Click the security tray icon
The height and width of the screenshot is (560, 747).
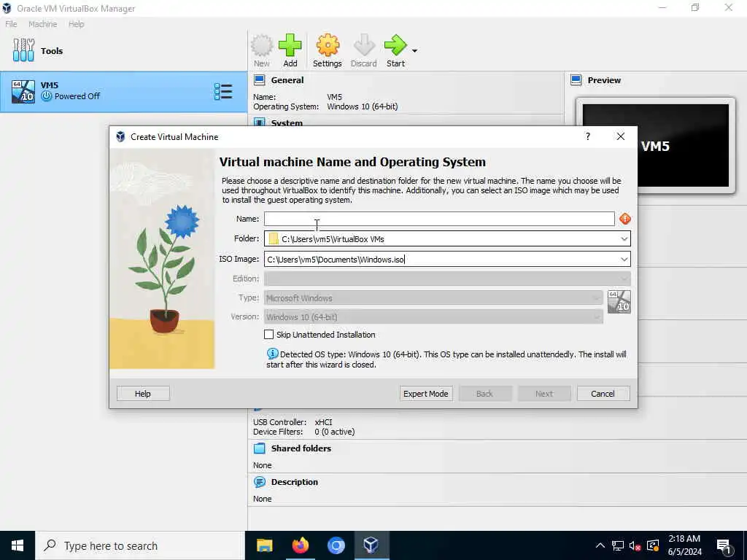pos(653,545)
